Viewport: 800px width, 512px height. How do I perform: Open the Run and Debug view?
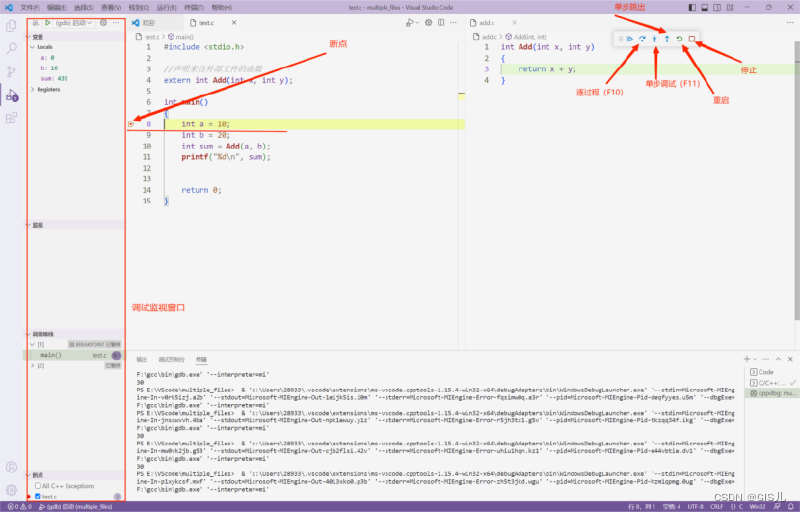pos(11,95)
